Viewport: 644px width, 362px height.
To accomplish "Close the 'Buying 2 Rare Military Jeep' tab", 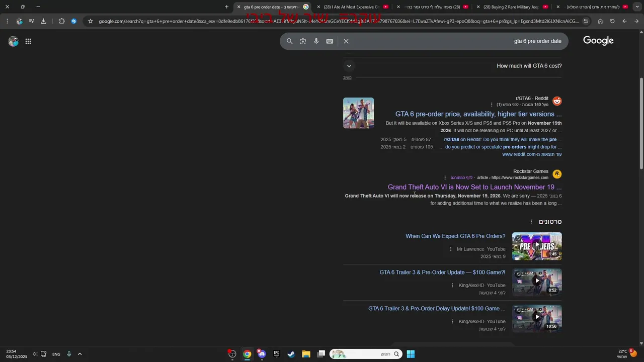I will click(478, 7).
